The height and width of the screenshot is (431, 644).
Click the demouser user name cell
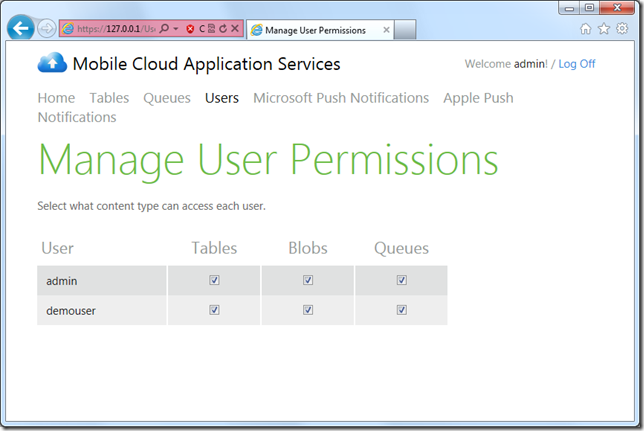(x=102, y=311)
